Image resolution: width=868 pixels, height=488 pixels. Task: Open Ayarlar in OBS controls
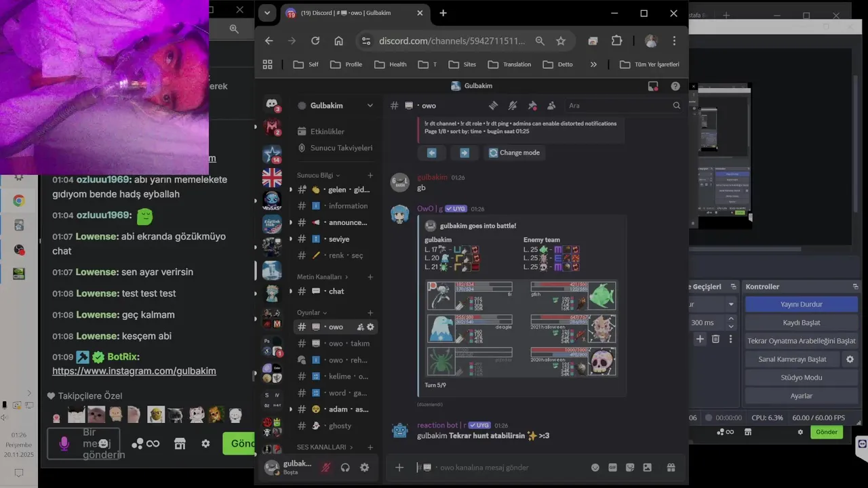tap(802, 396)
